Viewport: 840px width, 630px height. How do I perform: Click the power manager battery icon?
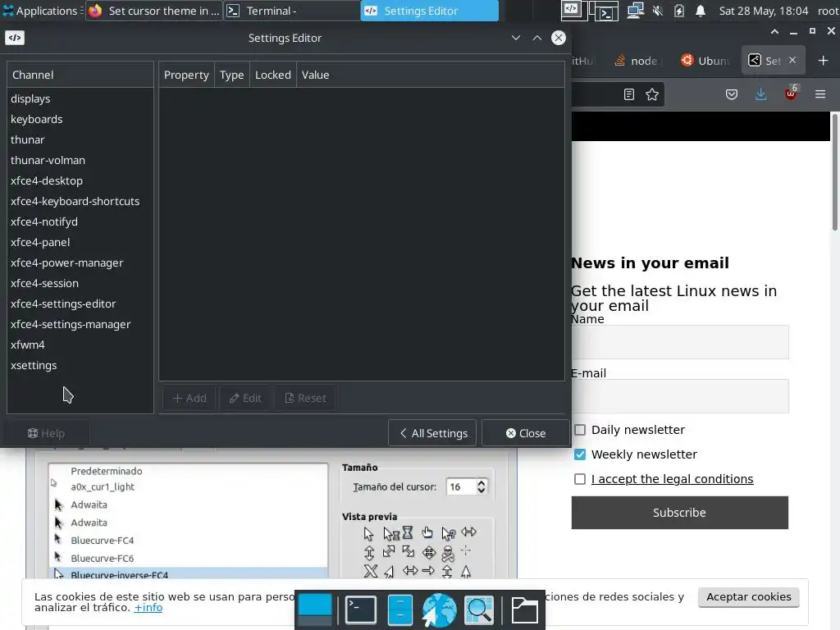coord(678,11)
